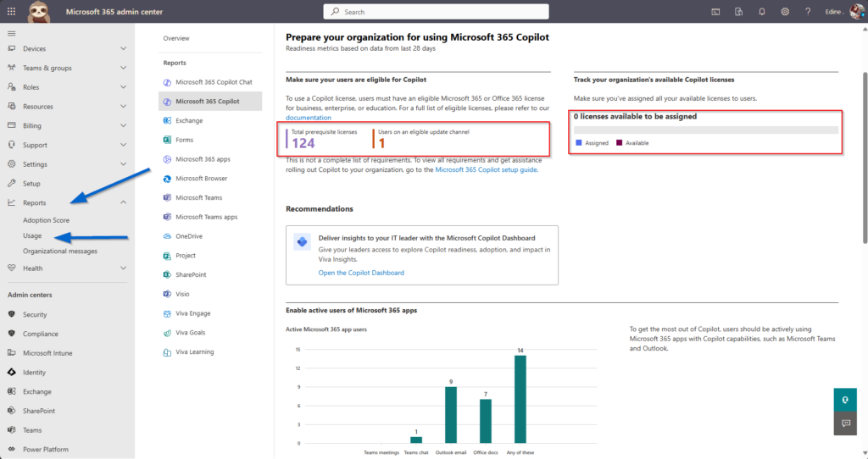The height and width of the screenshot is (459, 868).
Task: Click the Assigned legend color swatch
Action: 578,142
